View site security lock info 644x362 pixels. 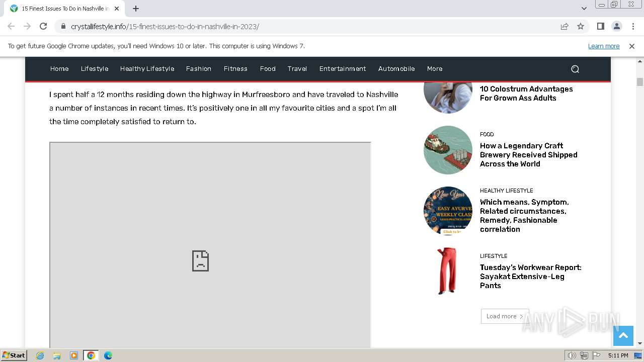point(63,27)
